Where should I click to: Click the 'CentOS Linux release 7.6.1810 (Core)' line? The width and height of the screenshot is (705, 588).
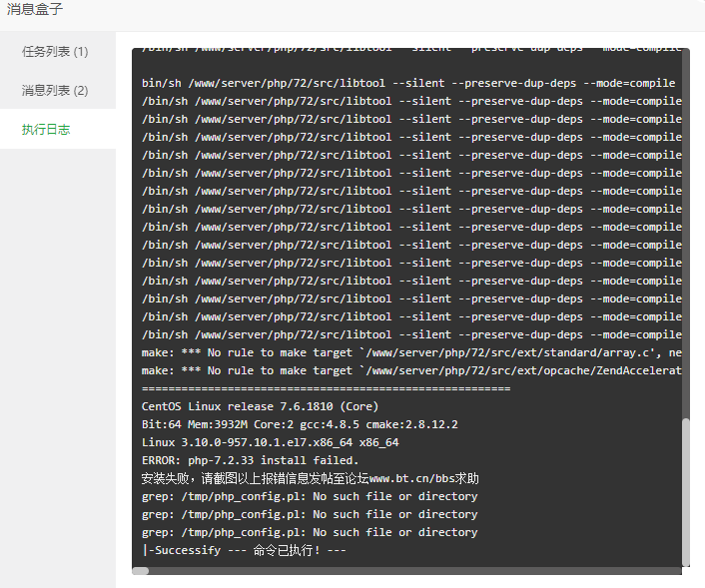260,406
